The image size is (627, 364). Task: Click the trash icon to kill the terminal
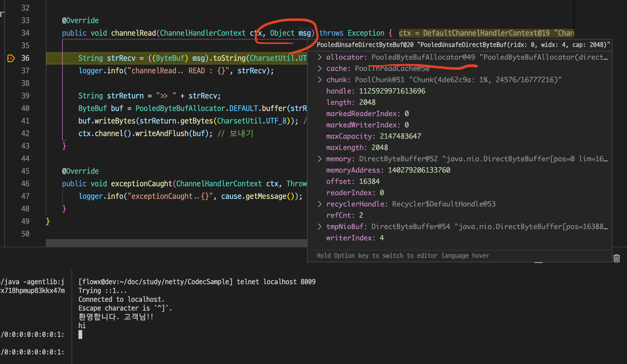(x=617, y=258)
